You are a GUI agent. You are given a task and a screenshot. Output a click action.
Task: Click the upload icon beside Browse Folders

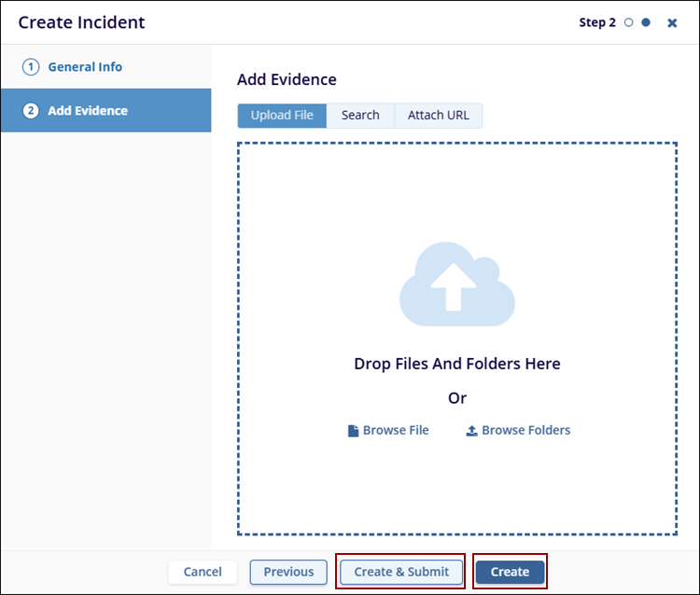471,431
